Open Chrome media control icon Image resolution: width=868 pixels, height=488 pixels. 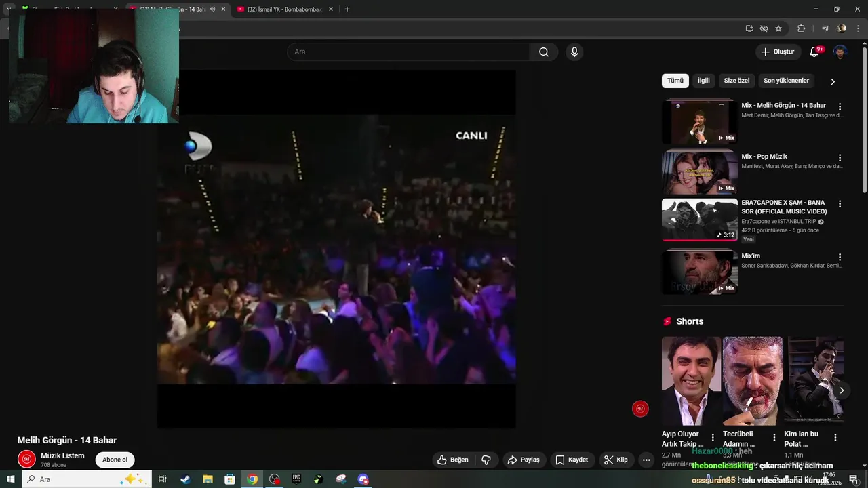tap(825, 28)
